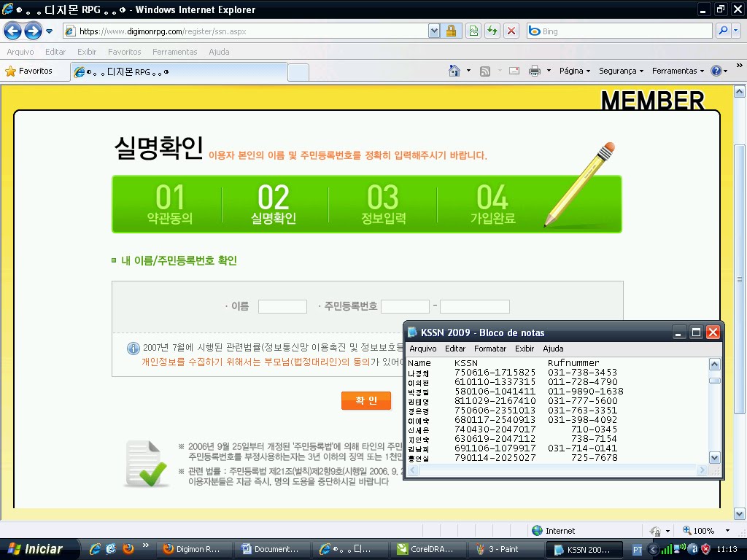
Task: Click the 이름 name input field
Action: pyautogui.click(x=282, y=306)
